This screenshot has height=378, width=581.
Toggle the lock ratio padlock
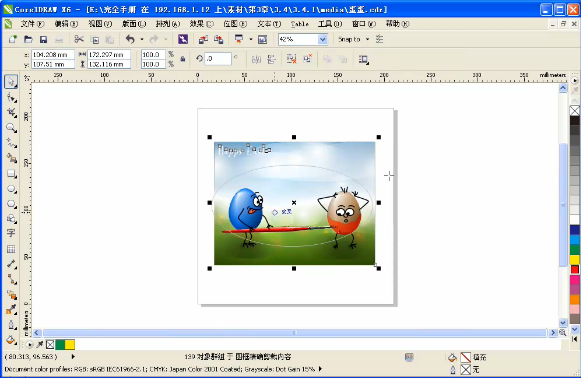pos(183,59)
